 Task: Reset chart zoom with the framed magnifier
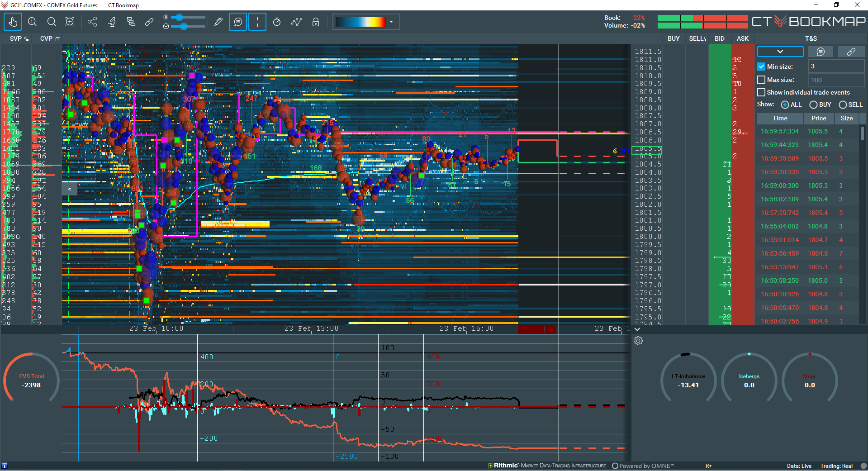70,22
